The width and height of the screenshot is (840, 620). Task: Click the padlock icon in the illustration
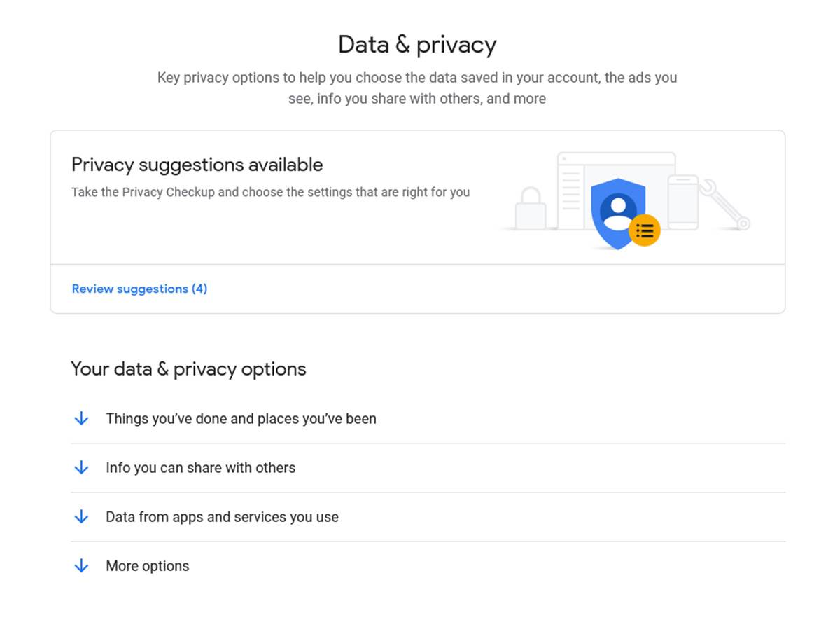pyautogui.click(x=533, y=207)
